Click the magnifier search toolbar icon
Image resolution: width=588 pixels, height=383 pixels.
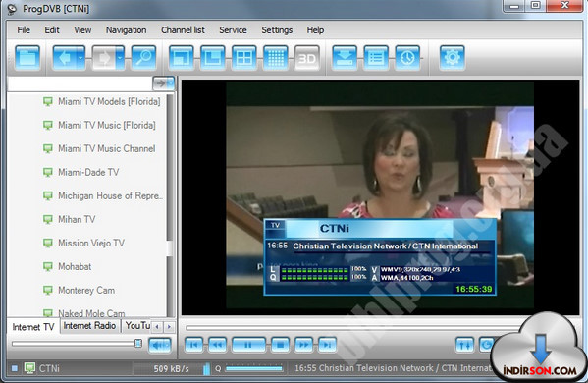click(x=143, y=58)
